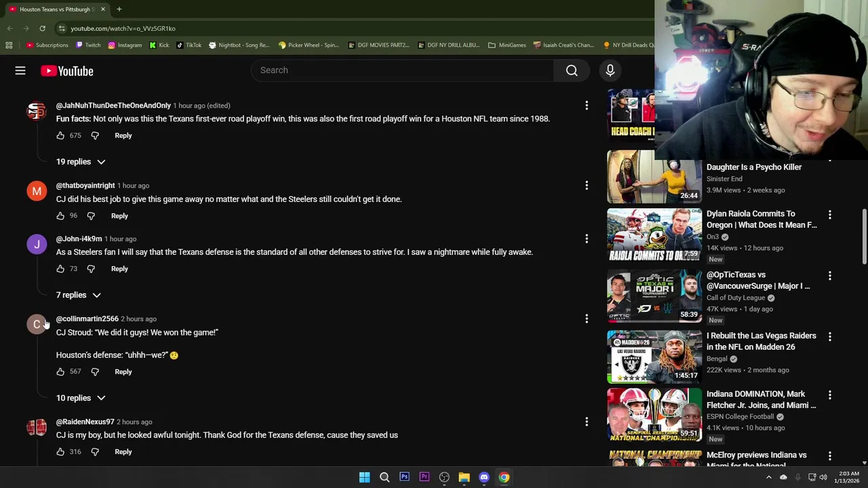Open options for Las Vegas Raiders video
The width and height of the screenshot is (868, 488).
click(x=829, y=337)
